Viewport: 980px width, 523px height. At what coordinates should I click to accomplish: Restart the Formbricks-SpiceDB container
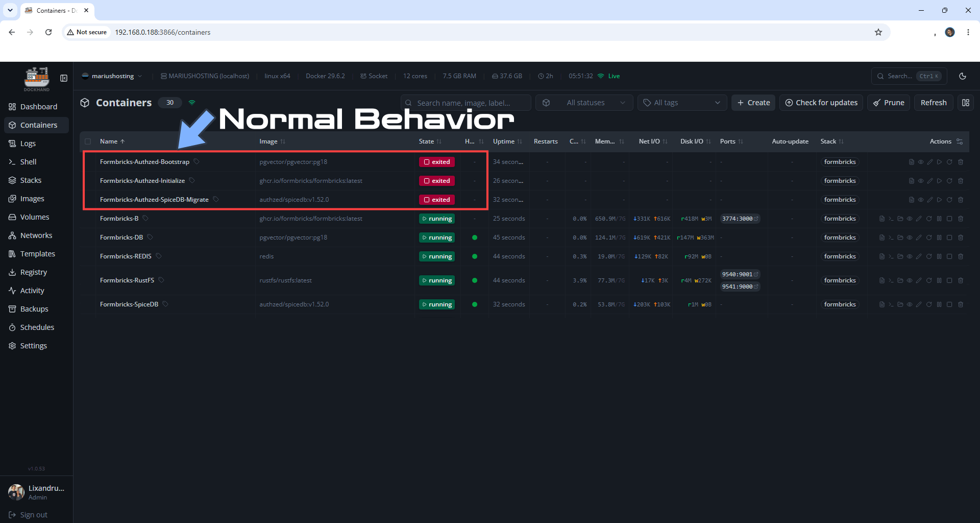coord(929,304)
